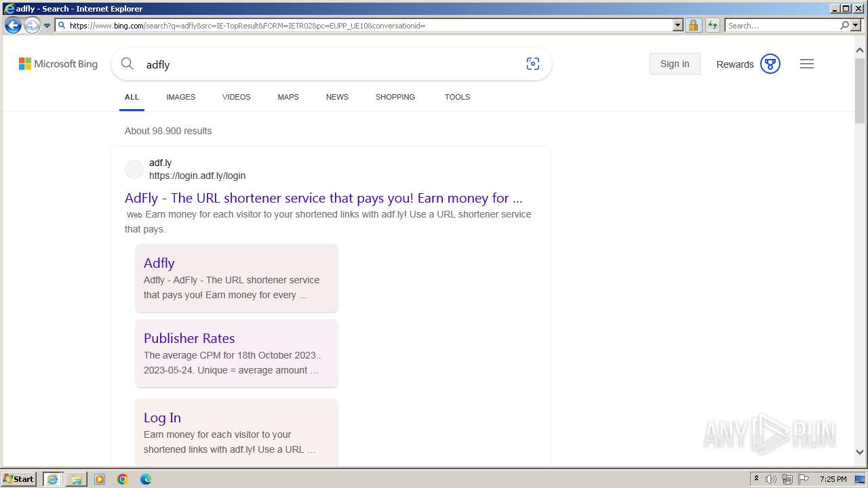Click the security lock icon
Screen dimensions: 868x488
click(693, 26)
